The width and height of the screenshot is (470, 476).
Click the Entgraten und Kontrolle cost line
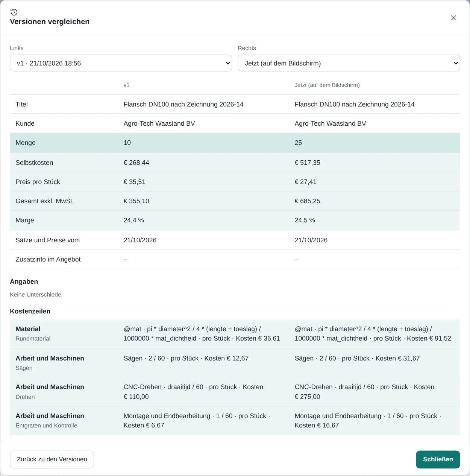[x=235, y=421]
